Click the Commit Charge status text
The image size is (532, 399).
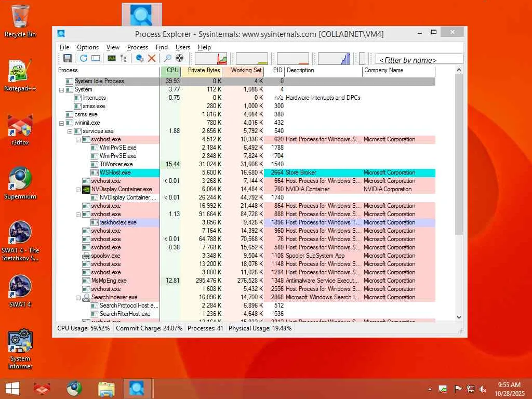tap(149, 328)
